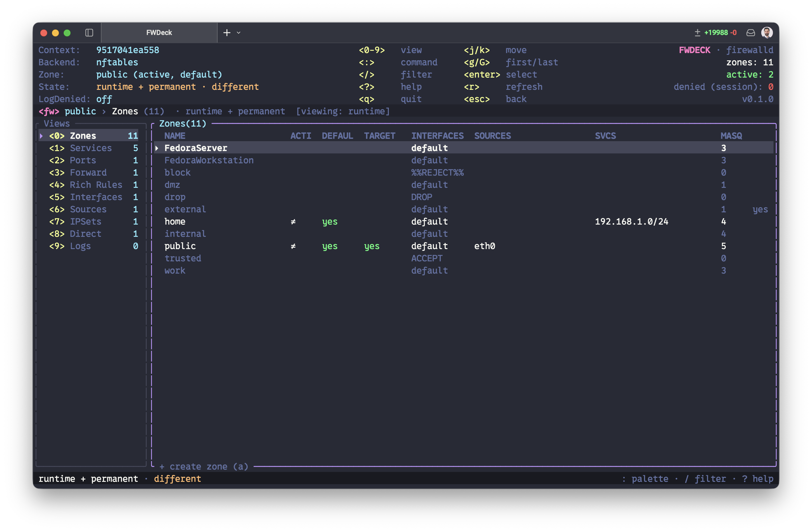Open the Direct view

click(x=89, y=234)
